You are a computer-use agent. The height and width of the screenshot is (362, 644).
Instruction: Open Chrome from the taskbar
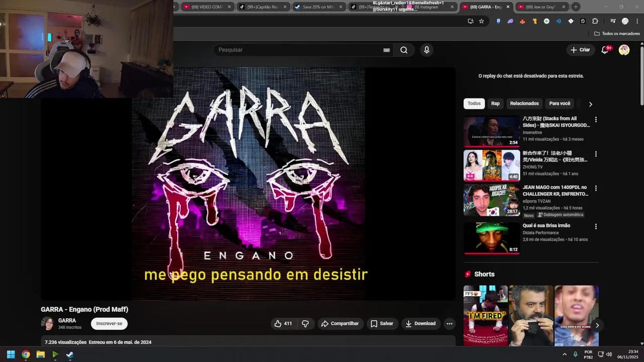point(26,354)
